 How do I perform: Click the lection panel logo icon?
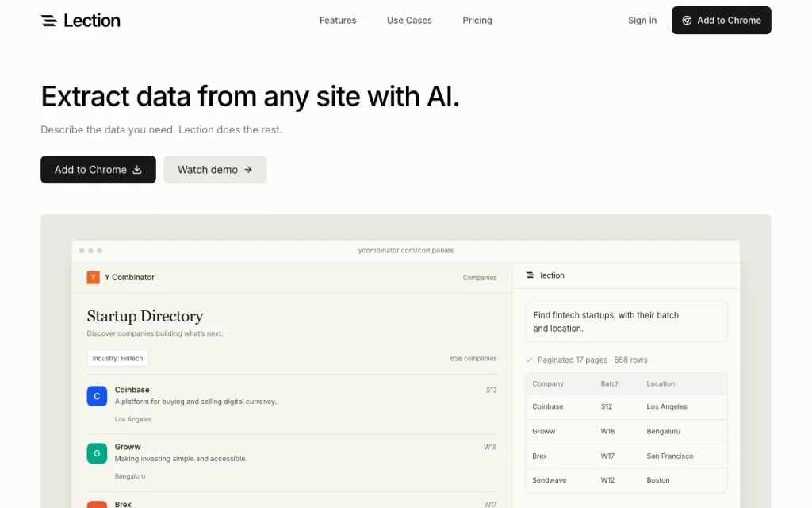tap(530, 275)
